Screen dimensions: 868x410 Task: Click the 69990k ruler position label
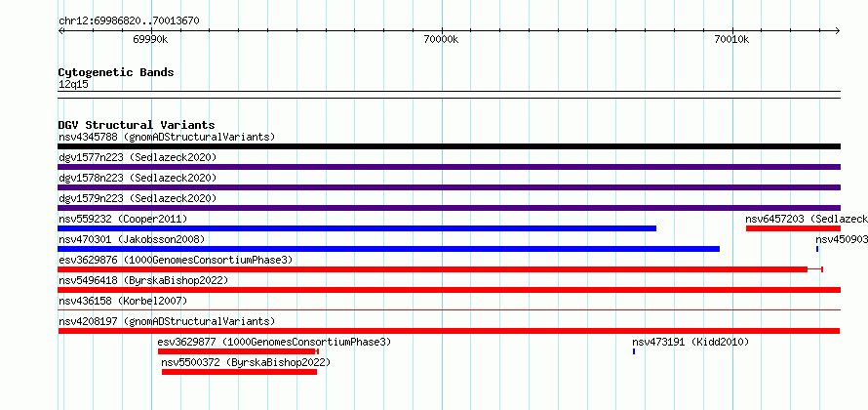150,40
